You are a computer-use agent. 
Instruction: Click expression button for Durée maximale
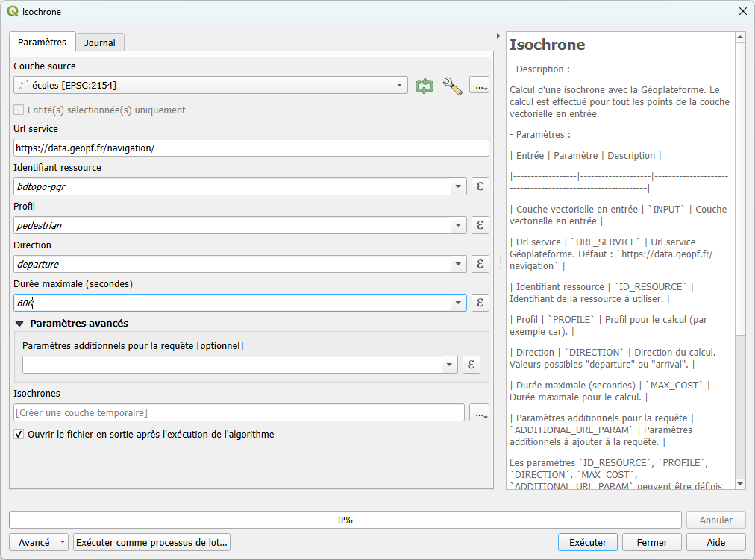point(480,303)
